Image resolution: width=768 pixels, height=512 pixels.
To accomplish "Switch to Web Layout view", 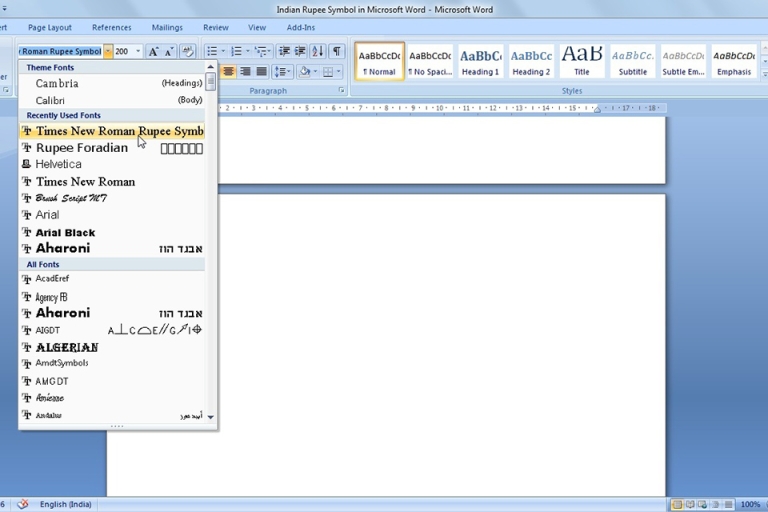I will click(x=702, y=504).
